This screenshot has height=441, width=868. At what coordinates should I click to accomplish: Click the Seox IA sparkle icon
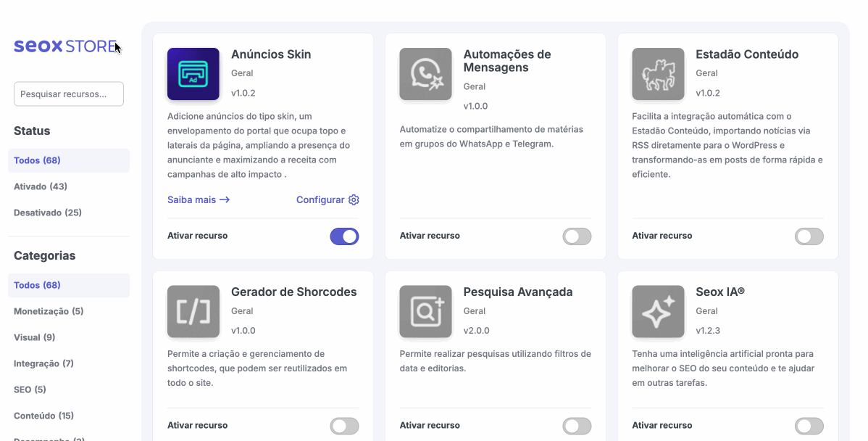tap(658, 311)
